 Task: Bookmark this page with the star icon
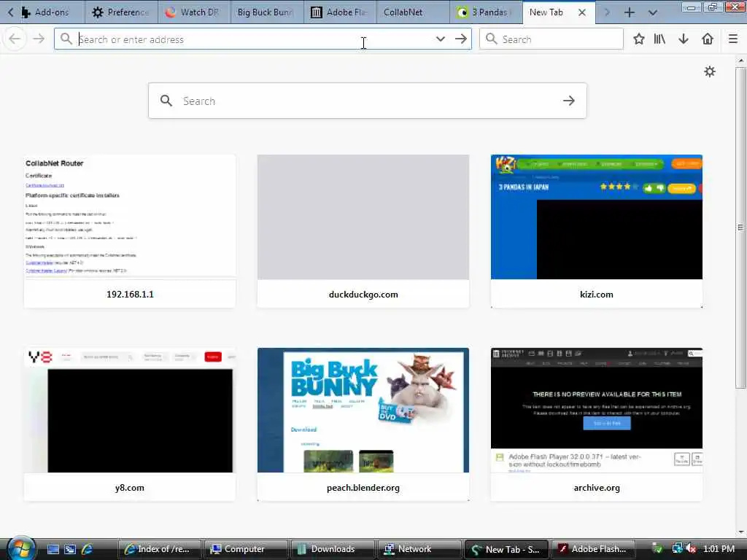click(639, 39)
